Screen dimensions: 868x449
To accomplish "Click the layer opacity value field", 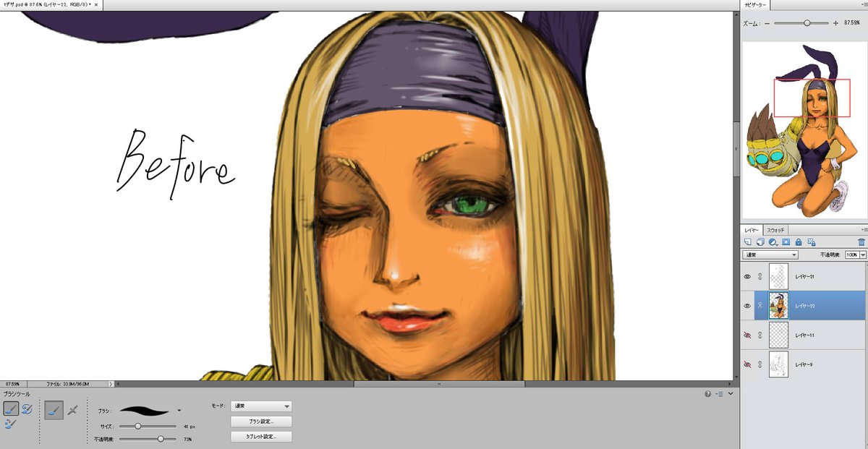I will point(851,255).
